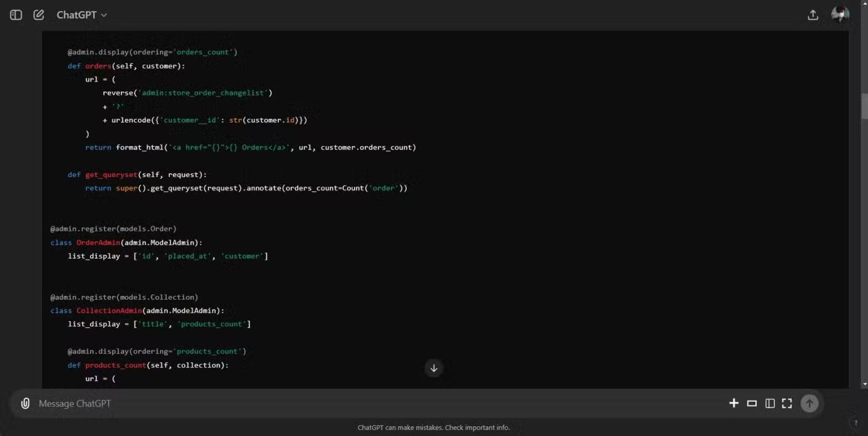Start a new chat with the pencil icon
Viewport: 868px width, 436px height.
(38, 15)
